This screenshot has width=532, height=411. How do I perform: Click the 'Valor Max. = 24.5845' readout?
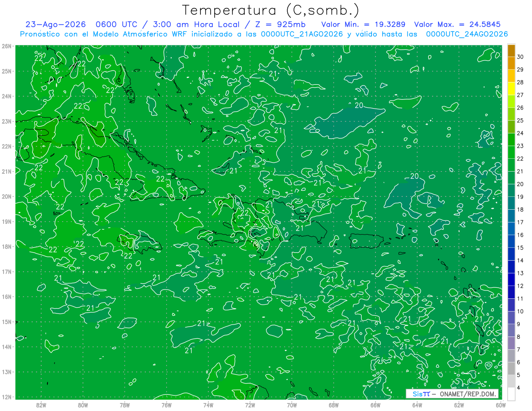point(458,24)
